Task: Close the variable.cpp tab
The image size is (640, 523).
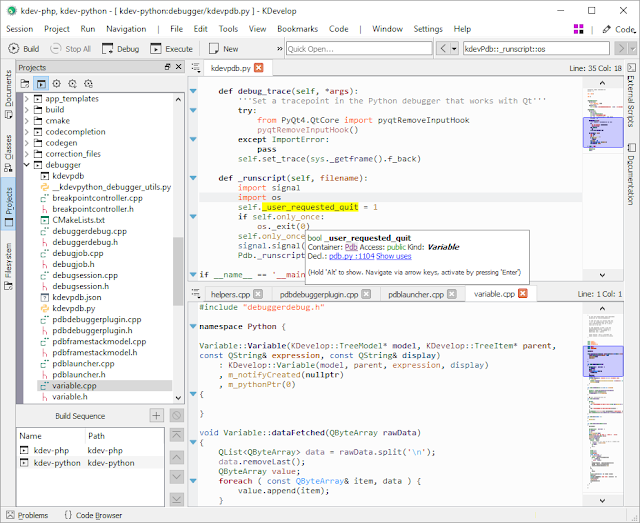Action: click(523, 293)
